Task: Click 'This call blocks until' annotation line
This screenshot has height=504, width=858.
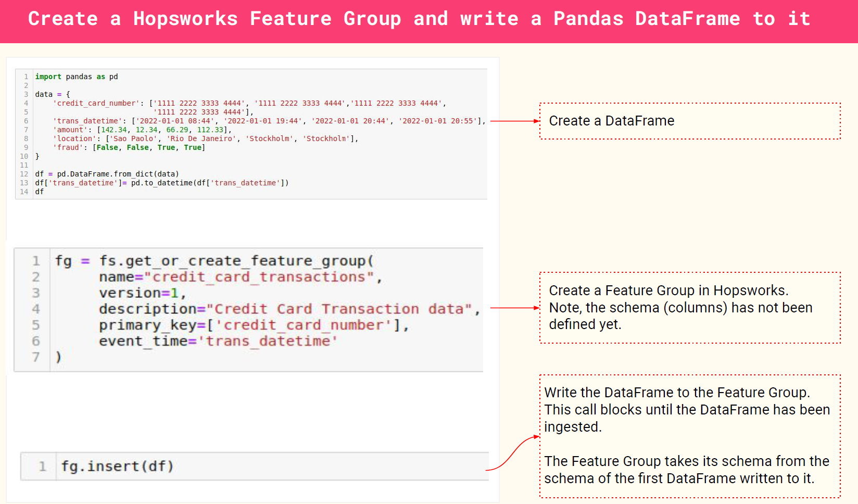Action: [687, 410]
